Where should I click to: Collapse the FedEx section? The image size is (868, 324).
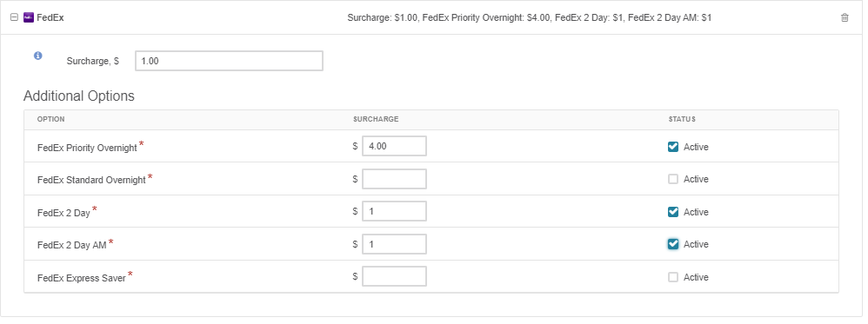15,17
